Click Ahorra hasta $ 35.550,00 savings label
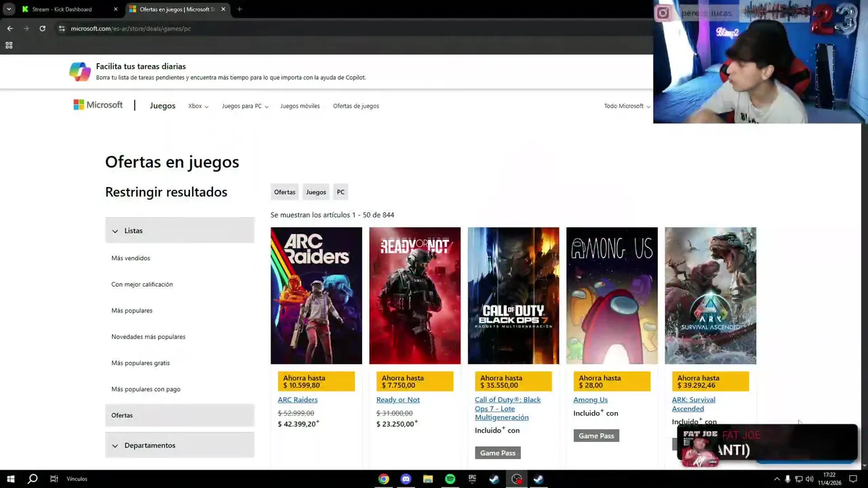 click(513, 382)
